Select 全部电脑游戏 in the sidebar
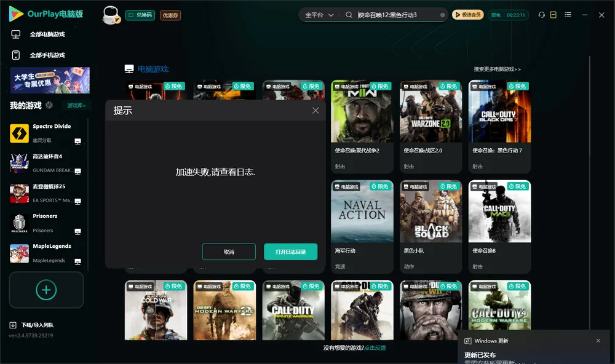Image resolution: width=615 pixels, height=364 pixels. point(47,34)
